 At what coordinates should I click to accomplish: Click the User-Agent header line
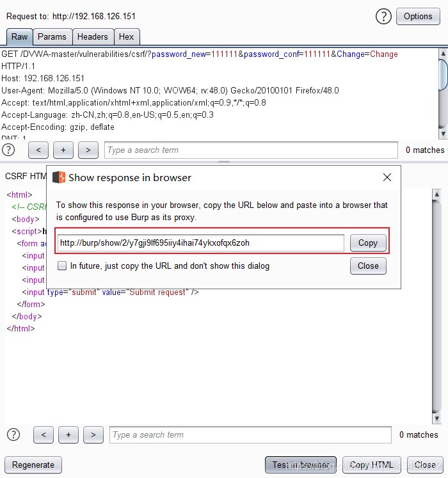[170, 90]
